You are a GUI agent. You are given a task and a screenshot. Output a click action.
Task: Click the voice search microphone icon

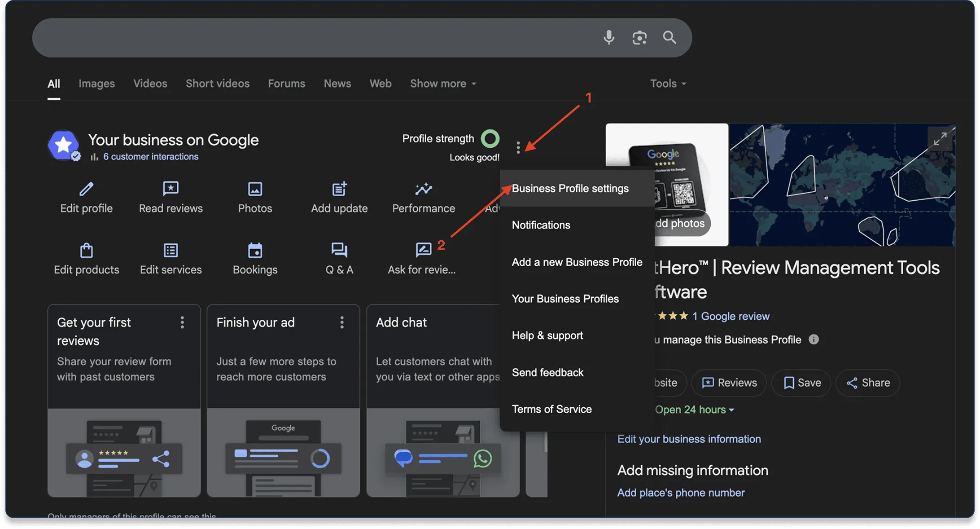click(608, 37)
